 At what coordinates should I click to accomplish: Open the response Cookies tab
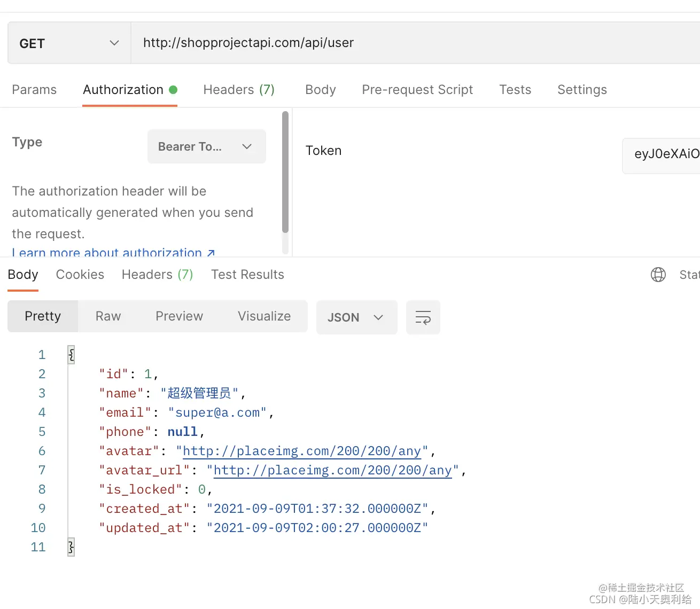pos(80,275)
